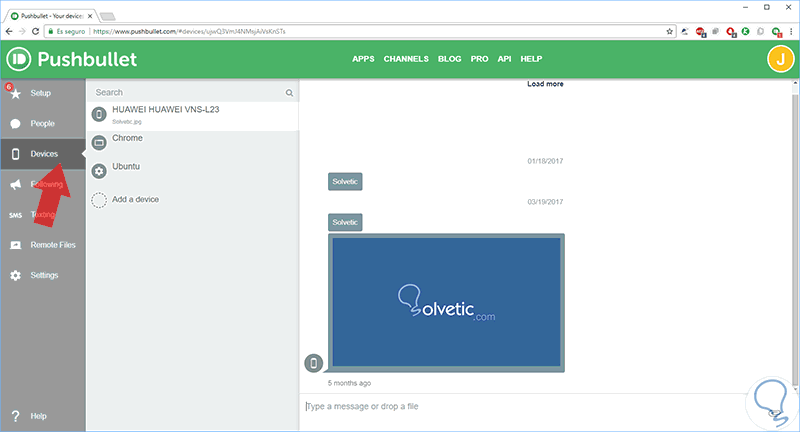
Task: Open the API menu item
Action: coord(505,59)
